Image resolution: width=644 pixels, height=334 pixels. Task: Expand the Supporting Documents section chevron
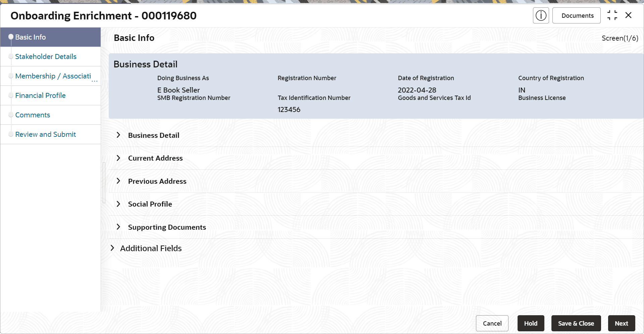[118, 227]
